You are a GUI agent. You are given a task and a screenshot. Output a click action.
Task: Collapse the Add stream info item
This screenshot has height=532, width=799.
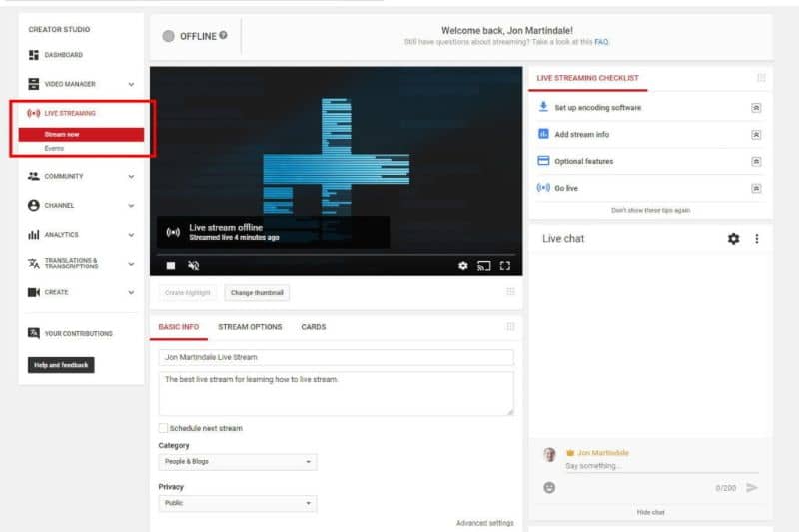pos(756,135)
